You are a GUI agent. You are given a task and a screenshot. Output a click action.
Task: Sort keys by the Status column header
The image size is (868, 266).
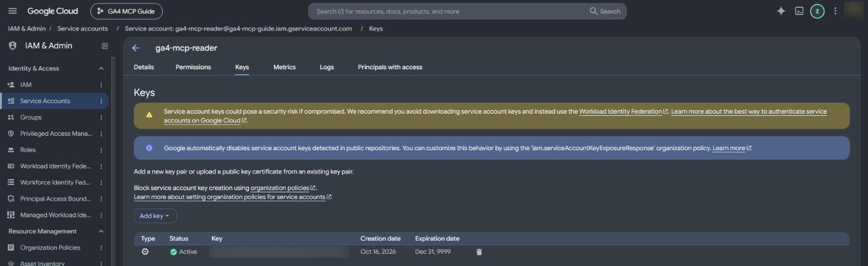(179, 238)
